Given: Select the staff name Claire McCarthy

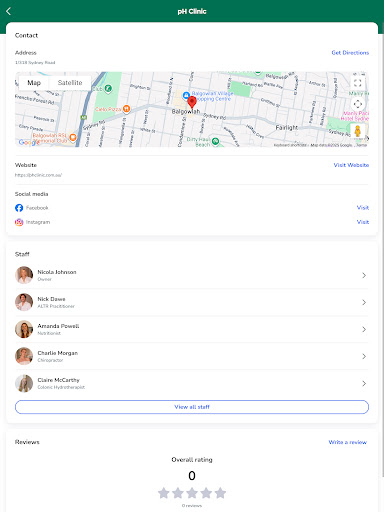Looking at the screenshot, I should point(59,380).
